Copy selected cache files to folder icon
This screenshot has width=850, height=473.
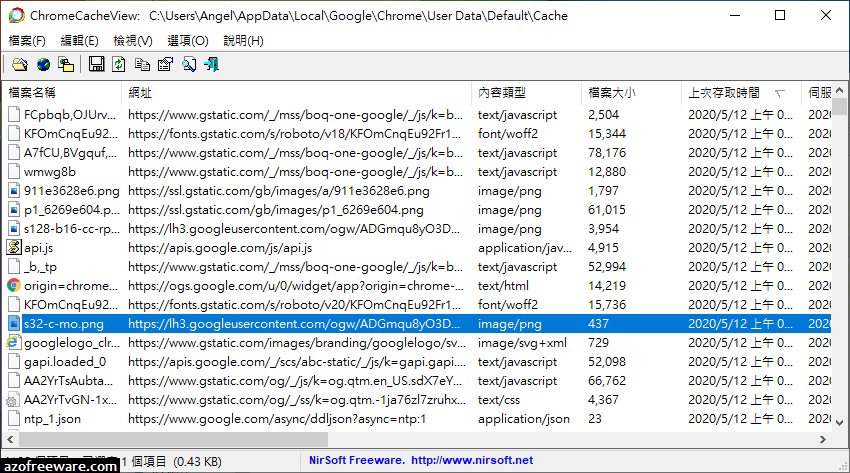[x=66, y=64]
